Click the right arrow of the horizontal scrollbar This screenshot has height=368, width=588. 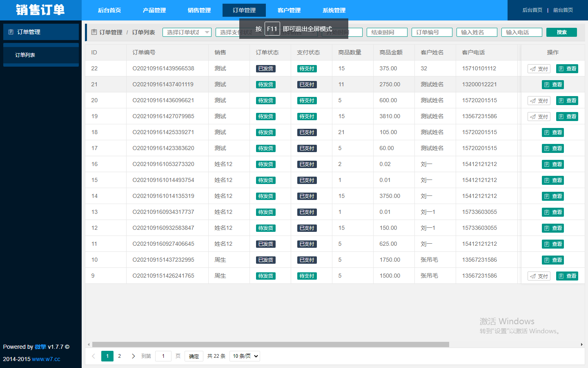tap(581, 345)
